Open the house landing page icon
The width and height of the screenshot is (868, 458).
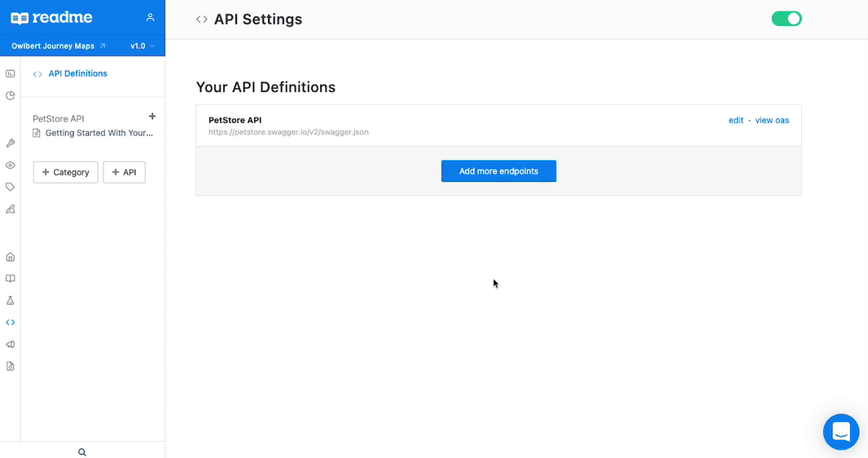click(10, 257)
